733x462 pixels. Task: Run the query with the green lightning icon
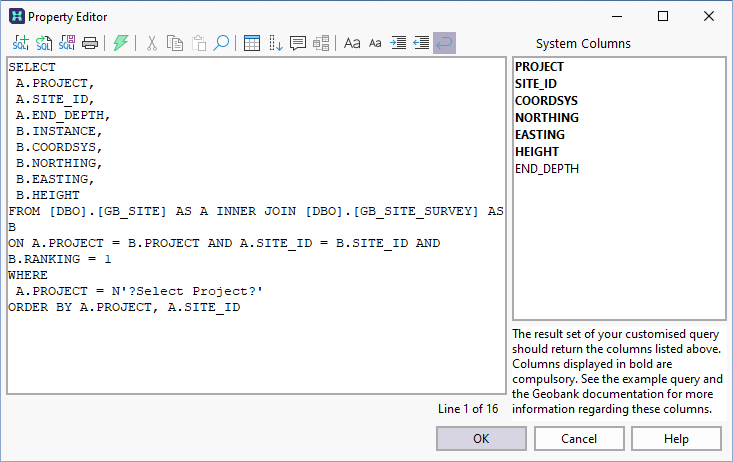coord(121,43)
